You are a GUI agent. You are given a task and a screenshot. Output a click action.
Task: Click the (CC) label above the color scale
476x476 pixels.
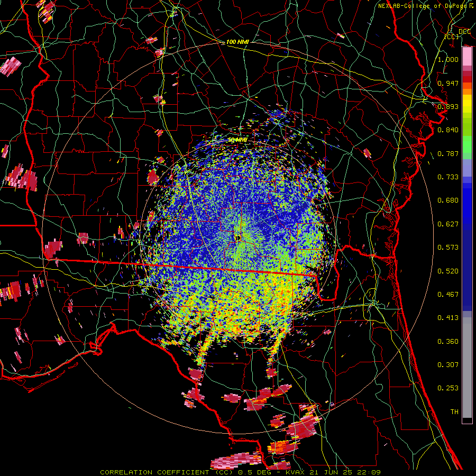coord(452,36)
